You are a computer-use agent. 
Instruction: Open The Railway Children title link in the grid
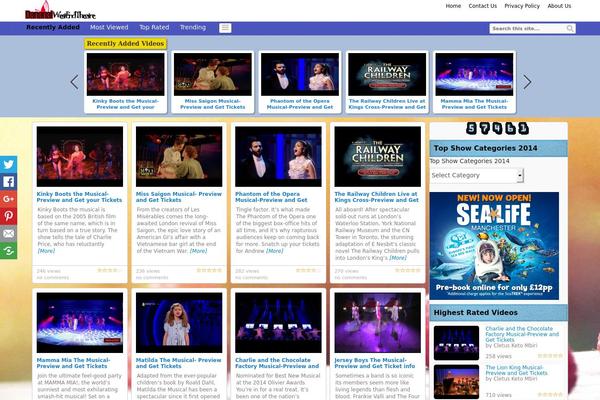click(x=377, y=197)
